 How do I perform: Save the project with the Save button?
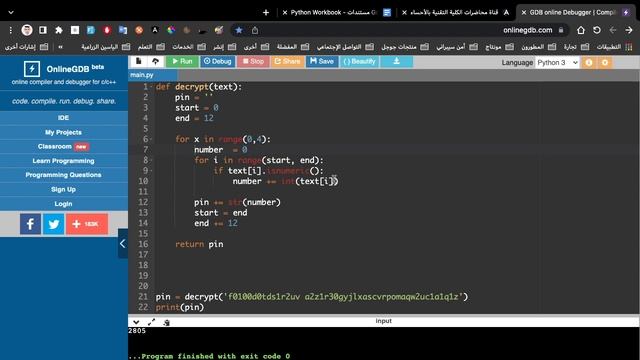[x=322, y=61]
